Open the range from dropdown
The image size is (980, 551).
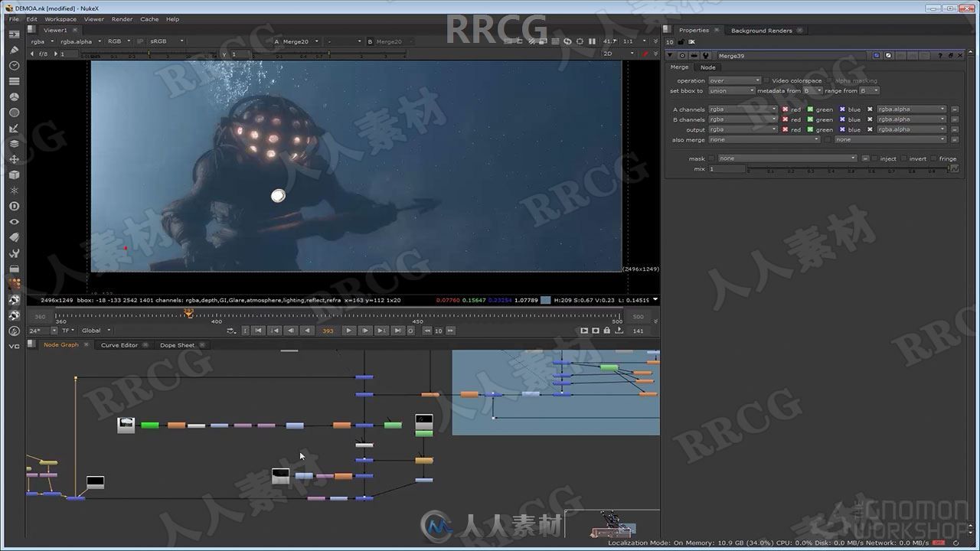(869, 90)
